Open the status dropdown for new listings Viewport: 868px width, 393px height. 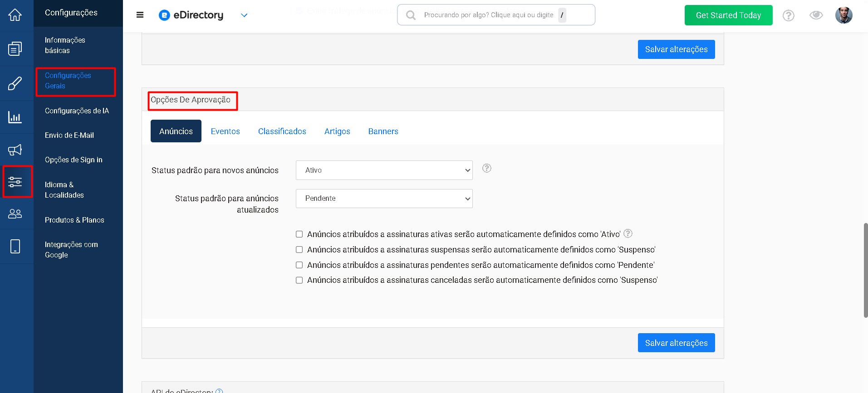coord(384,170)
